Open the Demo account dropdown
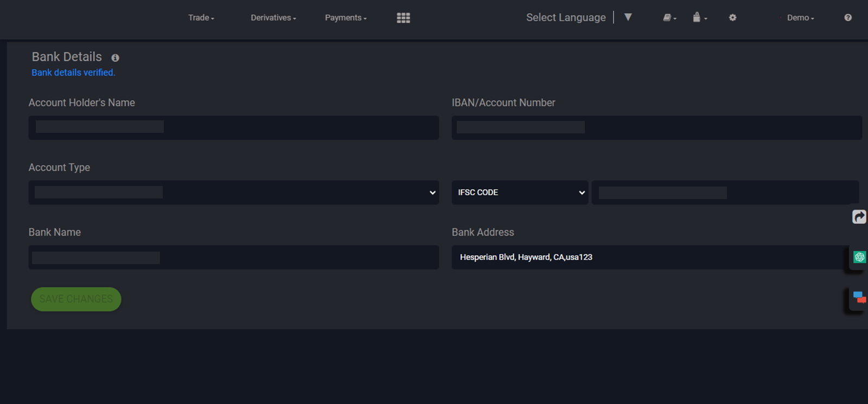 tap(800, 18)
